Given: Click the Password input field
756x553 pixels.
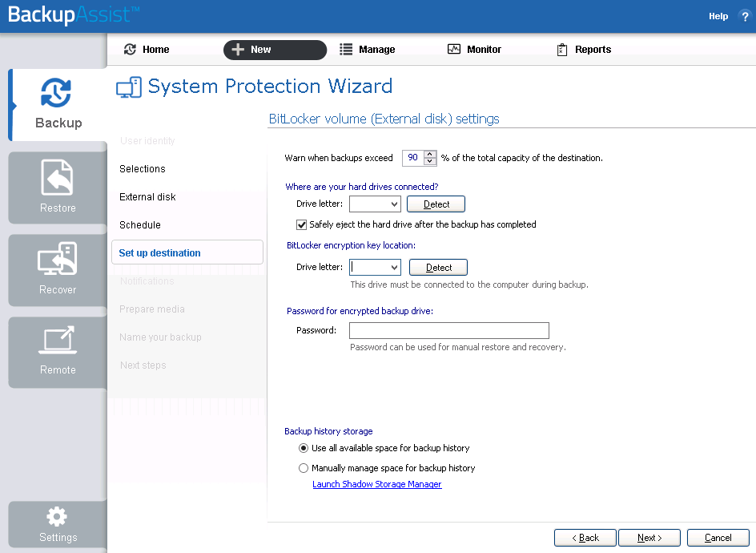Looking at the screenshot, I should click(x=449, y=330).
